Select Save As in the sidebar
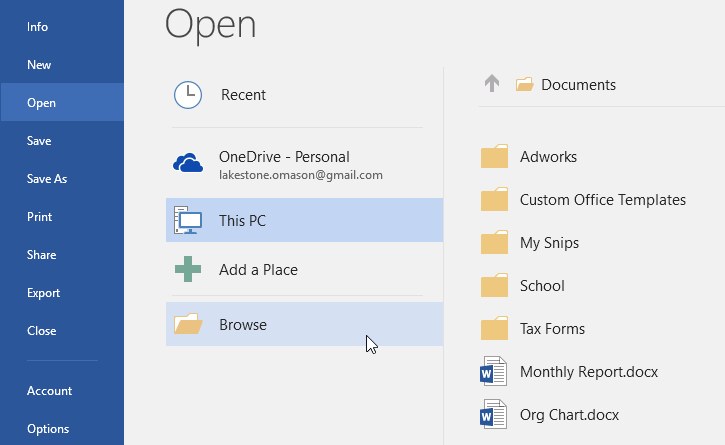This screenshot has width=725, height=445. coord(47,179)
